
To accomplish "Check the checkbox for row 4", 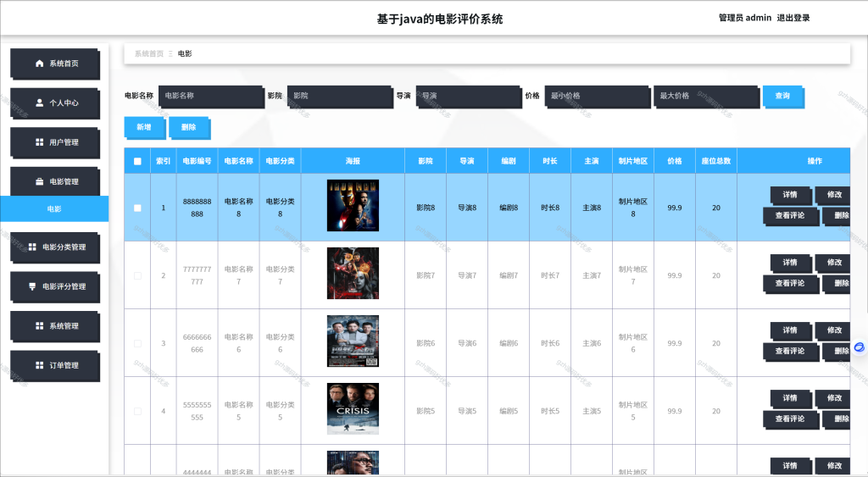I will point(137,411).
